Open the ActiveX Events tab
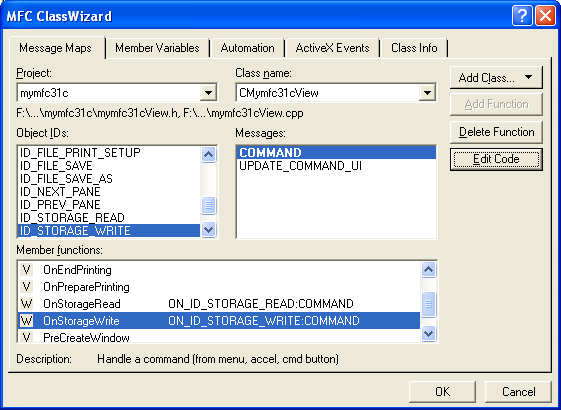The image size is (561, 410). (x=332, y=48)
